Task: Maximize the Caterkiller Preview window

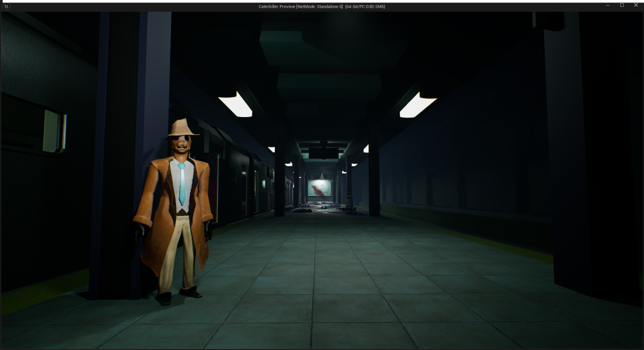Action: coord(622,5)
